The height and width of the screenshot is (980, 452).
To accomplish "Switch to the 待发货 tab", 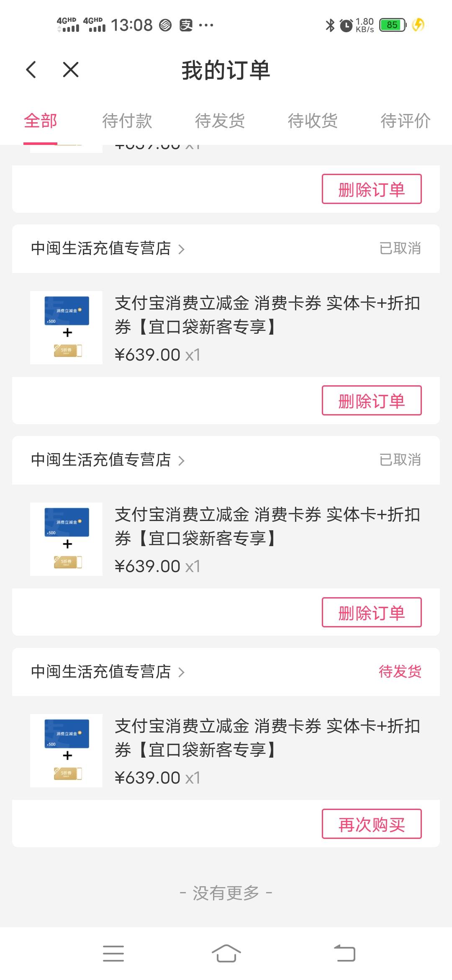I will 220,121.
